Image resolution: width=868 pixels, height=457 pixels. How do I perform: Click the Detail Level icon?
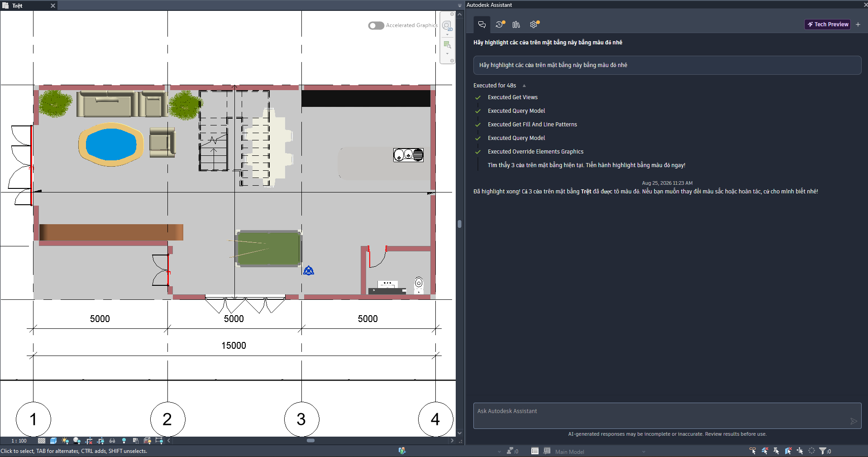tap(42, 441)
